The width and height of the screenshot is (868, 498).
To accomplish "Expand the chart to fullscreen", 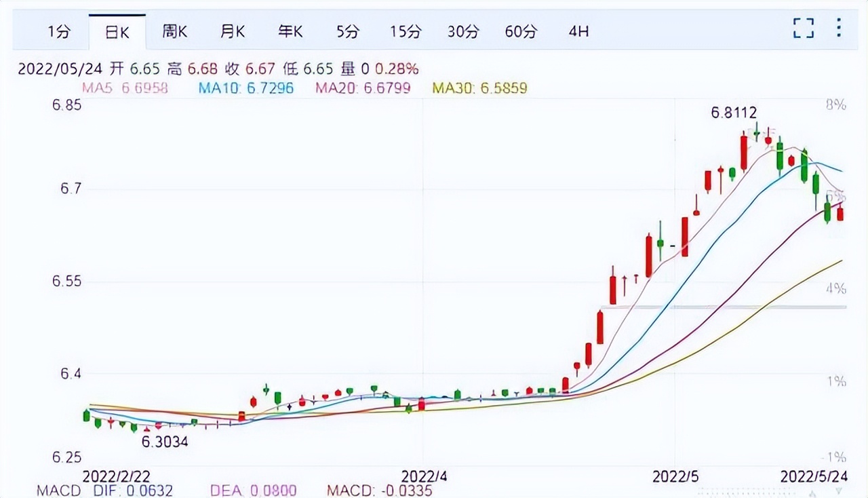I will pos(804,28).
